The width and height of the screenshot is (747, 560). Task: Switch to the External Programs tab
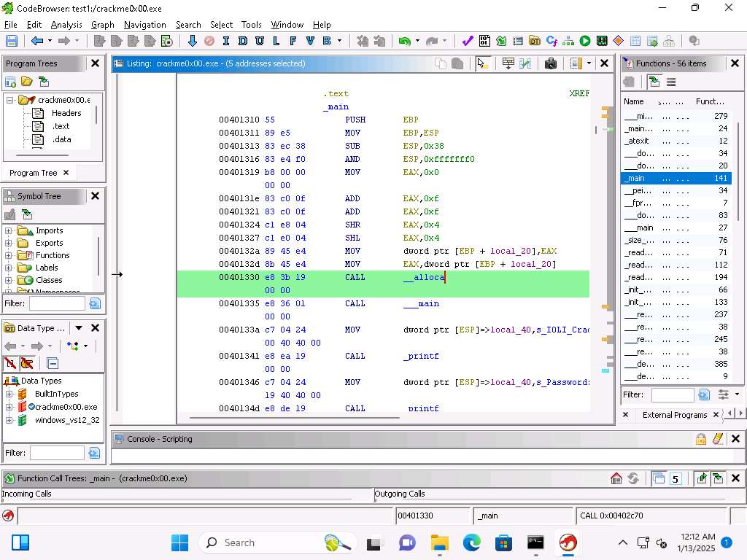674,415
